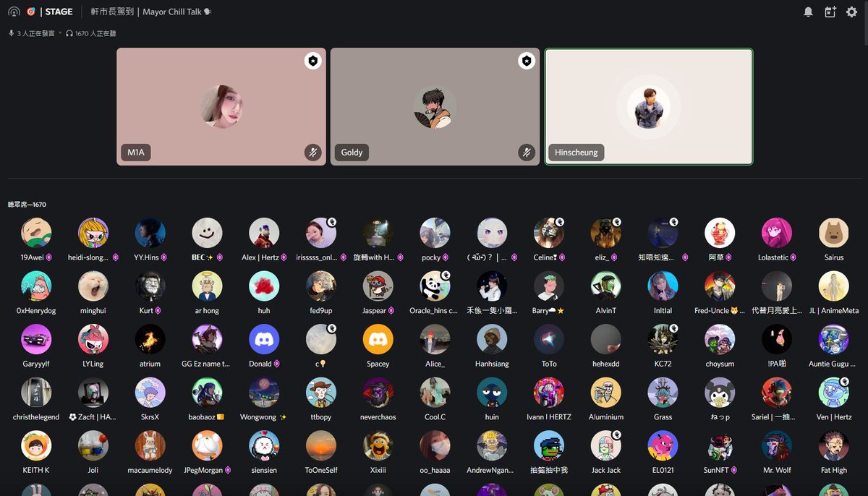Click the headphones listeners count icon
The image size is (868, 496).
(x=69, y=33)
